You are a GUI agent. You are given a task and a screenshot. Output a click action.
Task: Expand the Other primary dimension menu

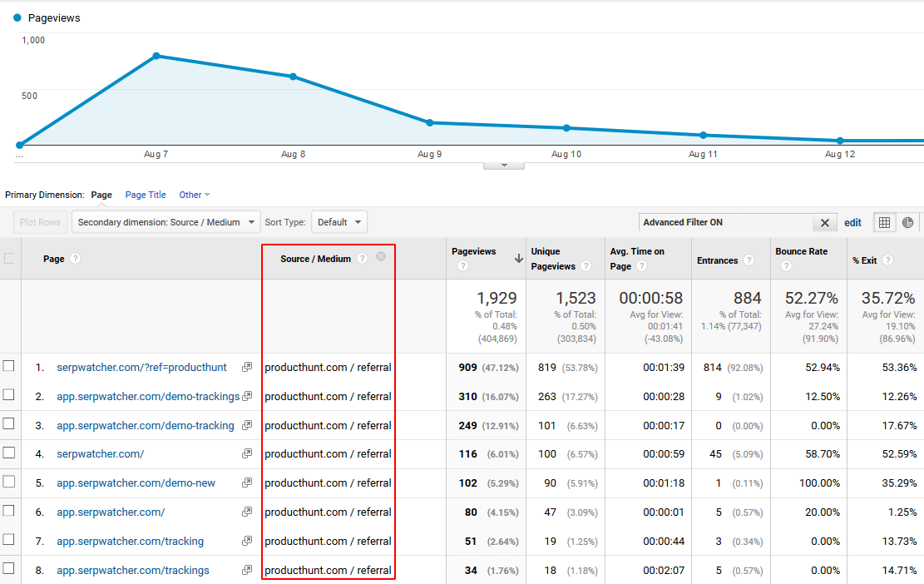coord(195,195)
